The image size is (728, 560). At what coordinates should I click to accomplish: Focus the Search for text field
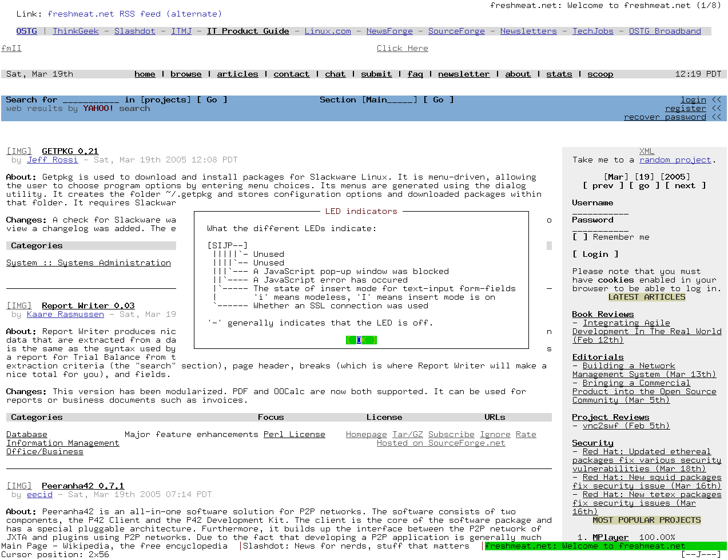click(91, 100)
